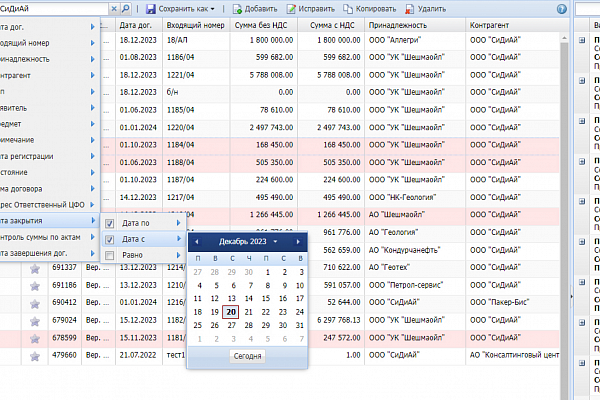Click the Сегодня button in calendar

(247, 356)
